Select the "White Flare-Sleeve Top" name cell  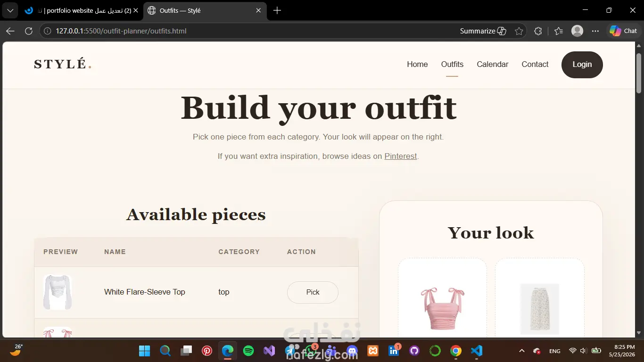pyautogui.click(x=145, y=292)
